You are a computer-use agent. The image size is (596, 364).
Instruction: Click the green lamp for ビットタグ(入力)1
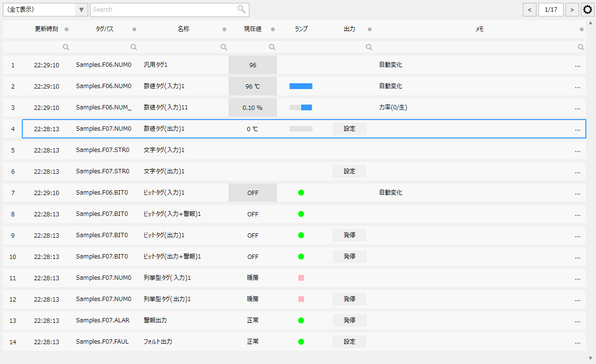pyautogui.click(x=301, y=192)
